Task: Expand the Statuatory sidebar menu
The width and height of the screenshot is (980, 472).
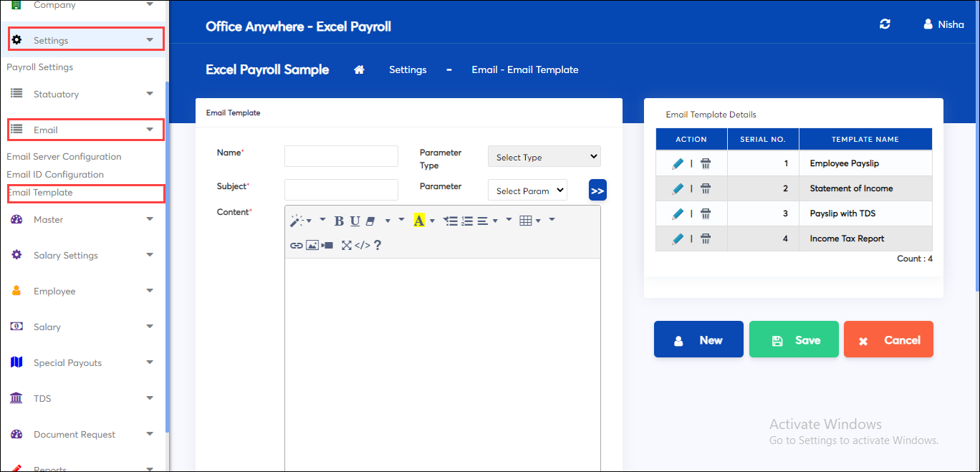Action: pos(82,94)
